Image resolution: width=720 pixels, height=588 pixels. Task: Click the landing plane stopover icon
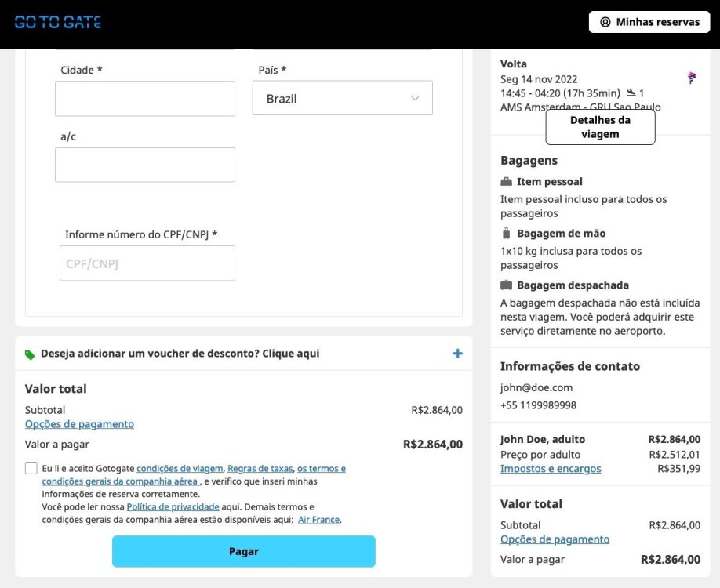631,93
